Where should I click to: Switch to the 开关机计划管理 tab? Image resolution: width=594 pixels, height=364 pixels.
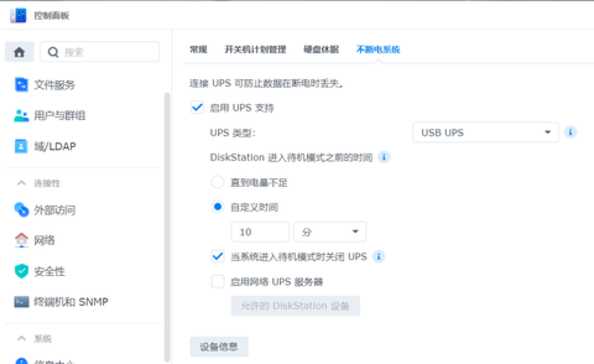255,49
